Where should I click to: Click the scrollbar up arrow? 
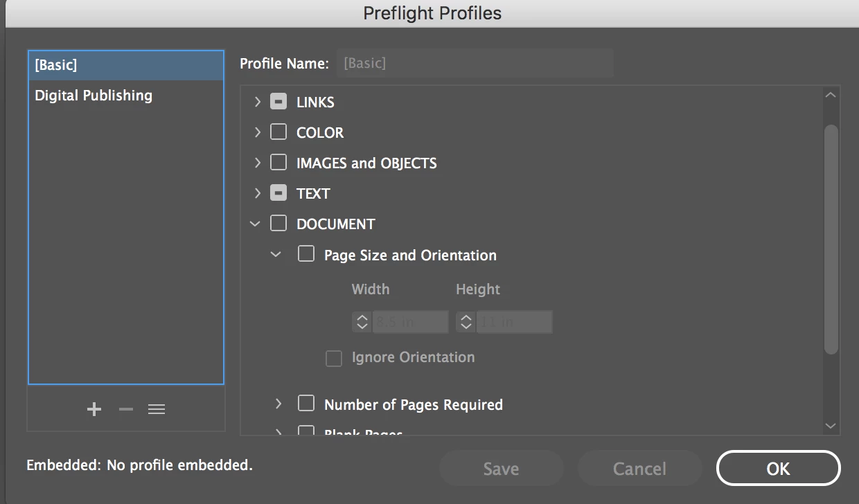[x=831, y=96]
